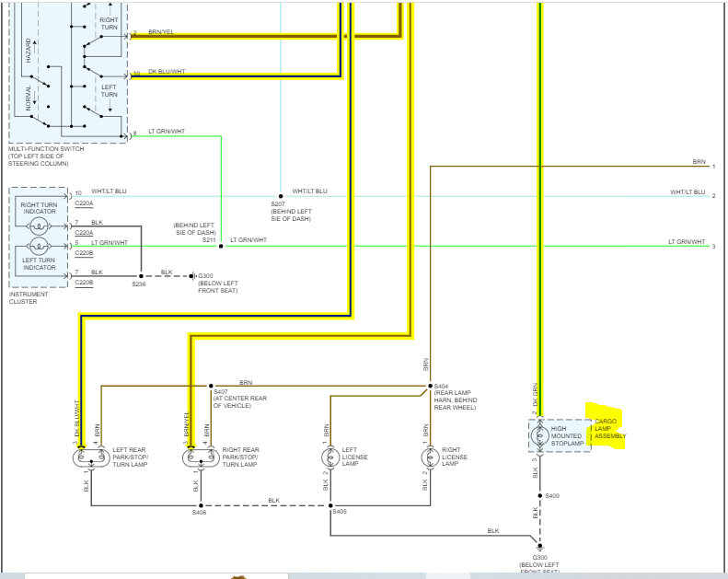Image resolution: width=728 pixels, height=579 pixels.
Task: Click the BRN/YEL wire label at pin 2
Action: coord(161,32)
